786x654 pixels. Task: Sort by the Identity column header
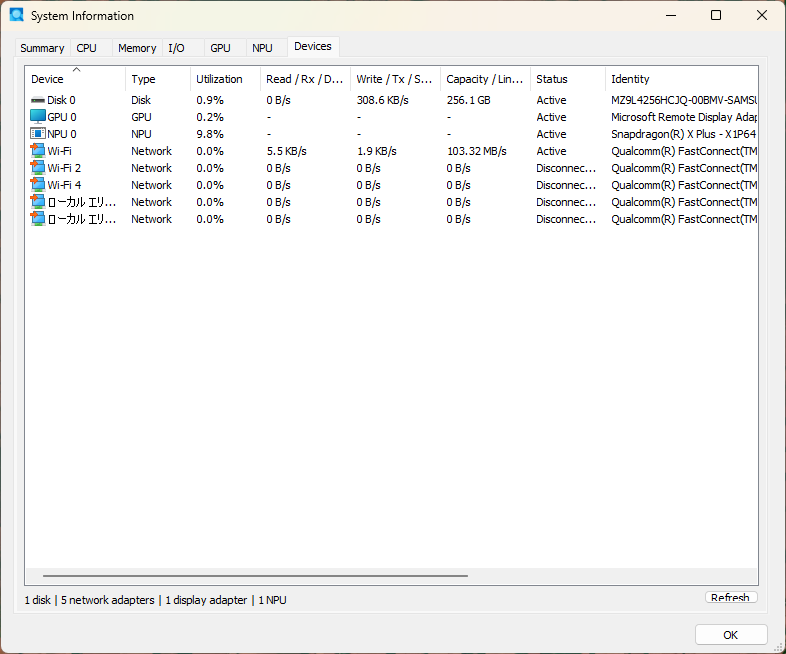(682, 79)
